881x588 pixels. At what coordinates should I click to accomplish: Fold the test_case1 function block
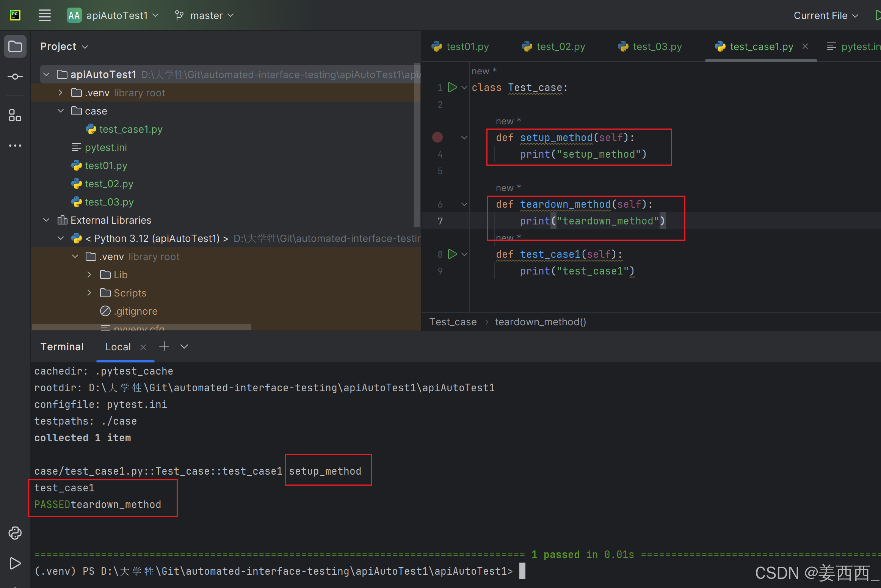point(464,254)
